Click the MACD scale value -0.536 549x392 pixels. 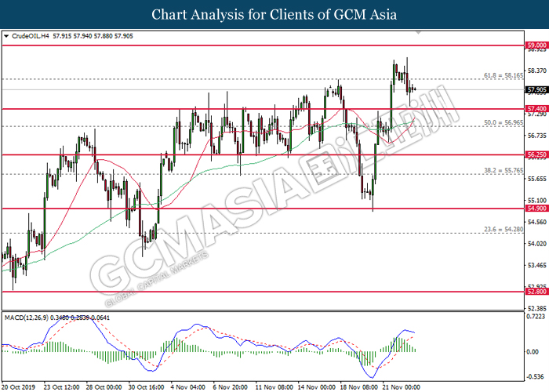(x=536, y=377)
